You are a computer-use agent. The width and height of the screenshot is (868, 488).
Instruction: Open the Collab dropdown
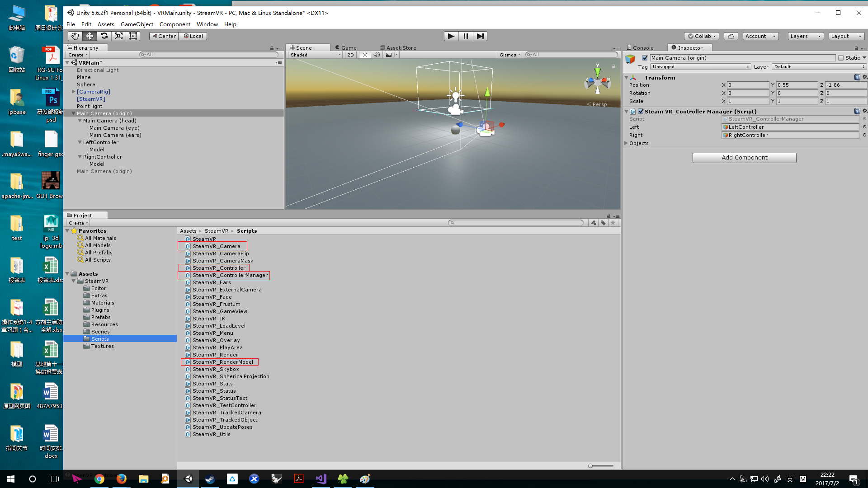pyautogui.click(x=702, y=36)
